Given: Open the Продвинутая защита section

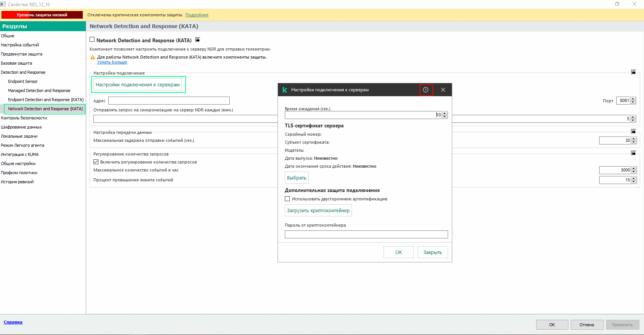Looking at the screenshot, I should 21,54.
